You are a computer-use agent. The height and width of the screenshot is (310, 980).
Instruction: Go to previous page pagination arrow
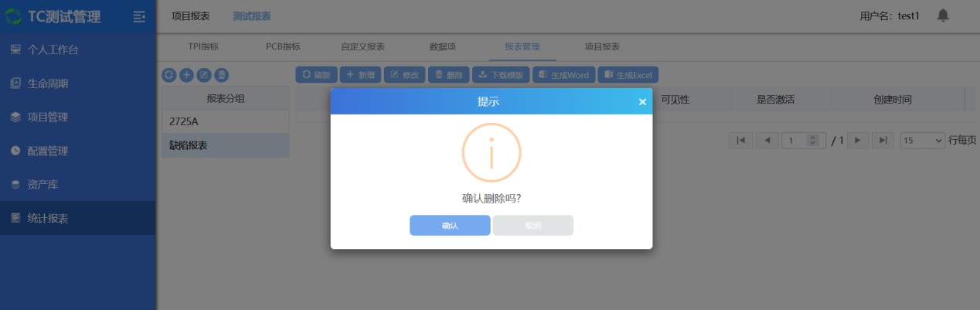coord(767,140)
